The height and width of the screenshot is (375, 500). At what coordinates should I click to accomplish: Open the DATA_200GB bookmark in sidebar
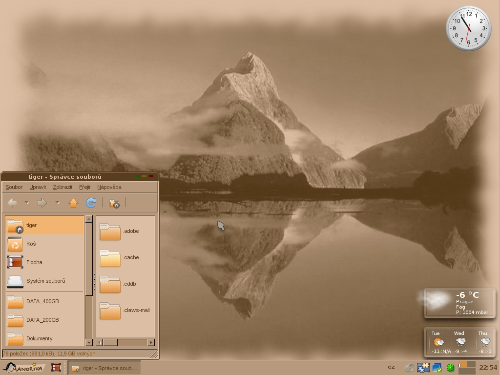tap(45, 320)
